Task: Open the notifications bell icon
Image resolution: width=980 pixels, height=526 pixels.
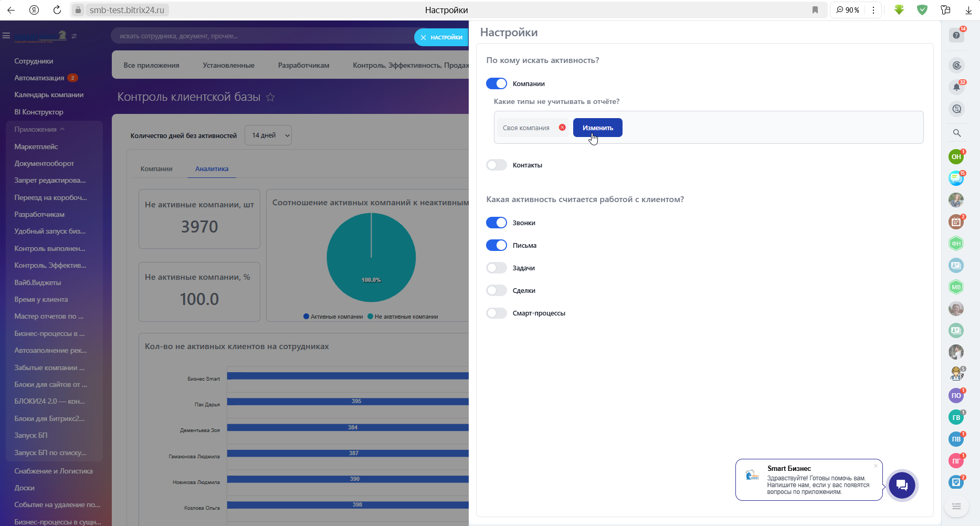Action: [x=956, y=87]
